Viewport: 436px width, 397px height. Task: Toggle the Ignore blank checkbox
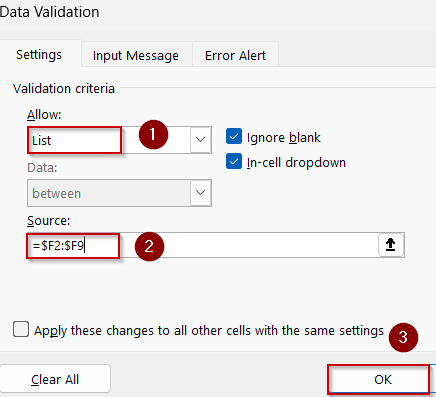tap(234, 137)
